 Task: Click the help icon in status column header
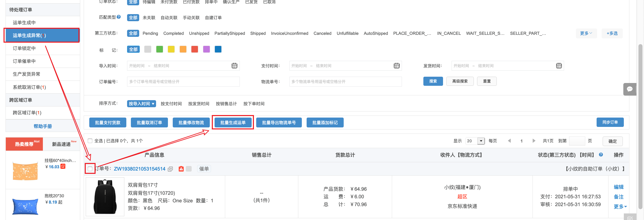(x=601, y=155)
